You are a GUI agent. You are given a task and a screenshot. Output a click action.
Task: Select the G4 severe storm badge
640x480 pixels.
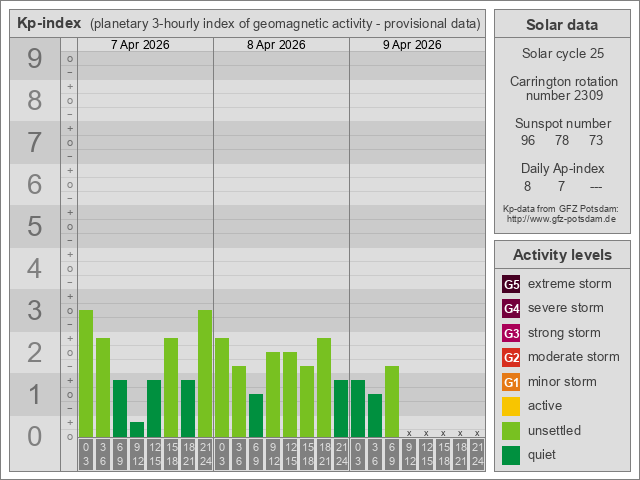511,308
